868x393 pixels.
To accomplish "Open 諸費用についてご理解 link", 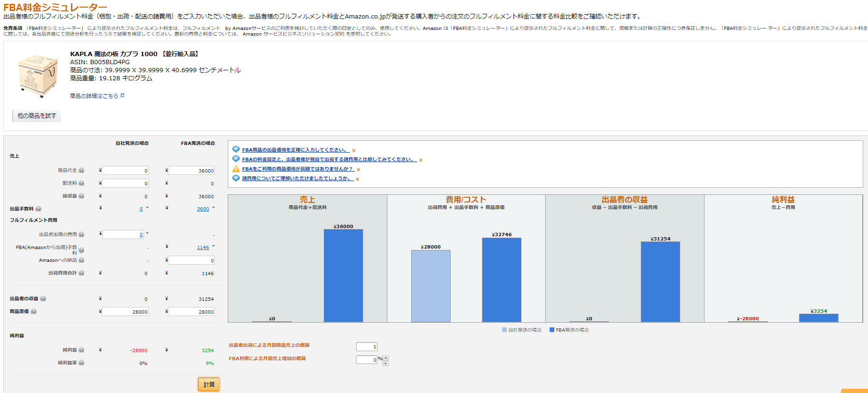I will 298,178.
